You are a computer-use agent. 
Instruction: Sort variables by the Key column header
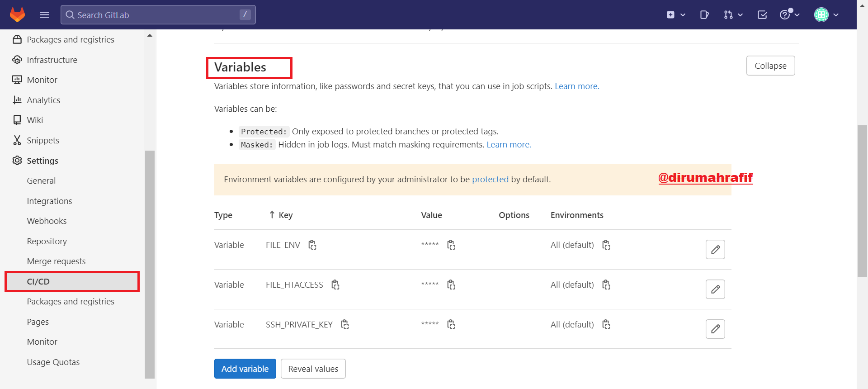click(x=281, y=215)
